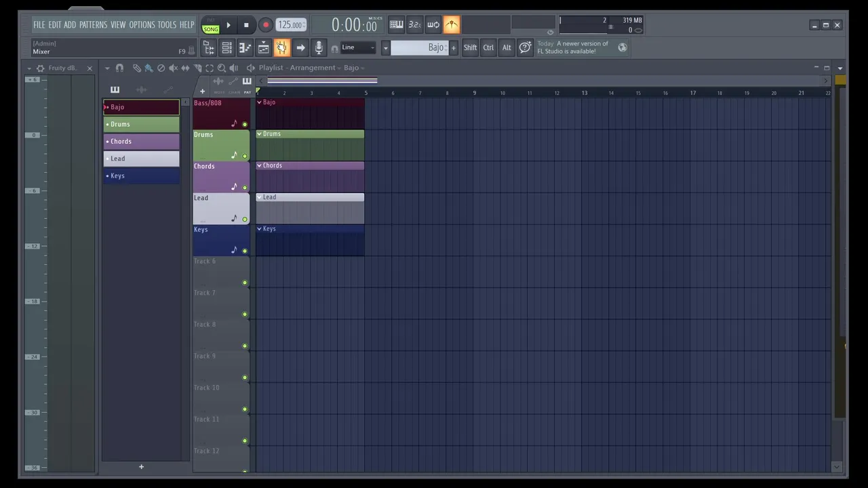Viewport: 868px width, 488px height.
Task: Mute the Bass/808 track green light
Action: click(245, 125)
